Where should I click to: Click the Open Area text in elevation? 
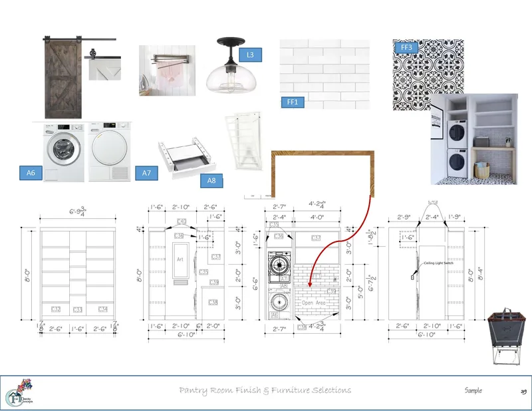(x=313, y=303)
